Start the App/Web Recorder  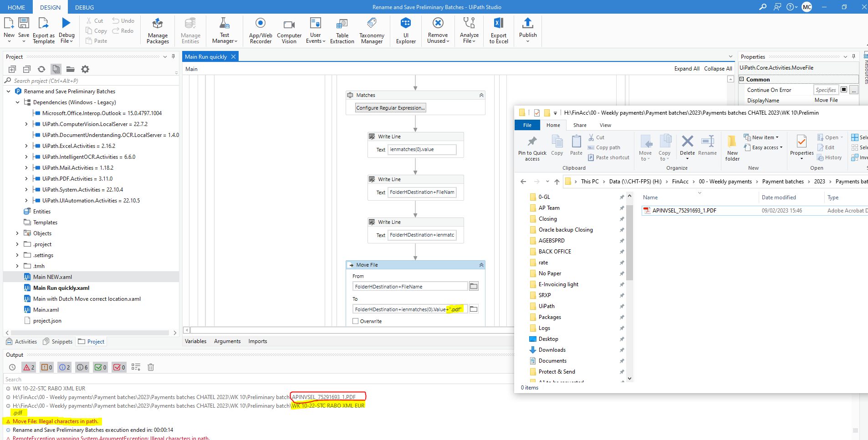click(x=260, y=30)
